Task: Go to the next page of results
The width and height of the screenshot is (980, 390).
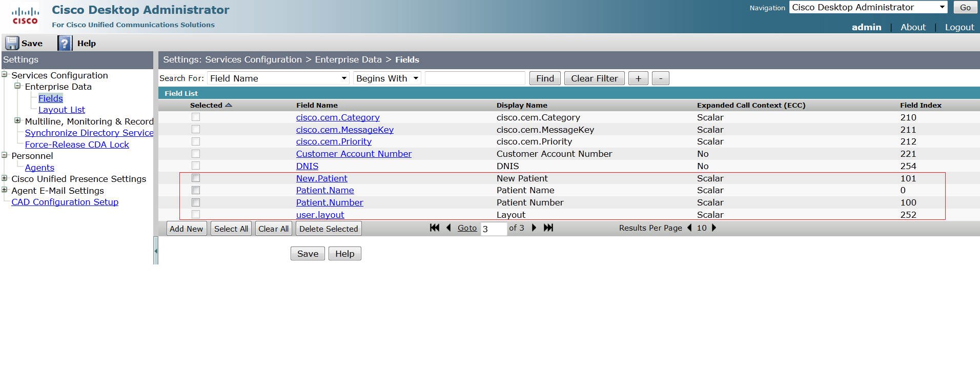Action: coord(534,228)
